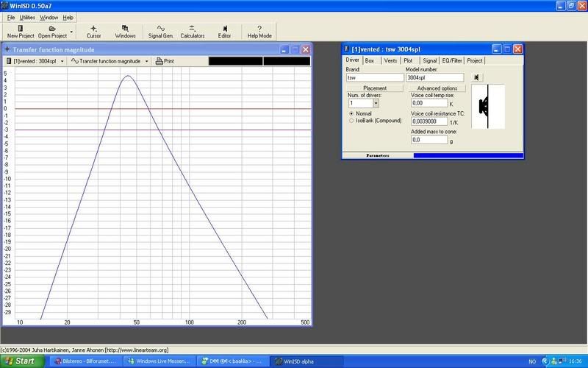This screenshot has height=368, width=588.
Task: Select the IsoBarik (Compound) radio button
Action: pos(351,120)
